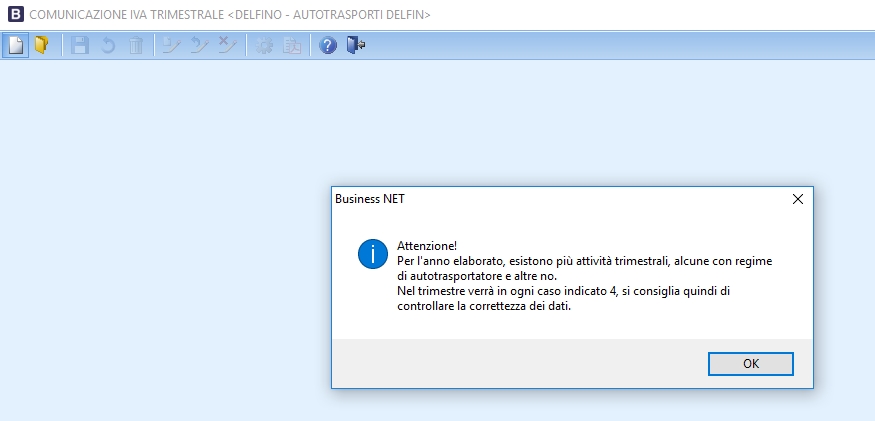Click the floppy disk save icon
This screenshot has width=875, height=421.
click(79, 46)
